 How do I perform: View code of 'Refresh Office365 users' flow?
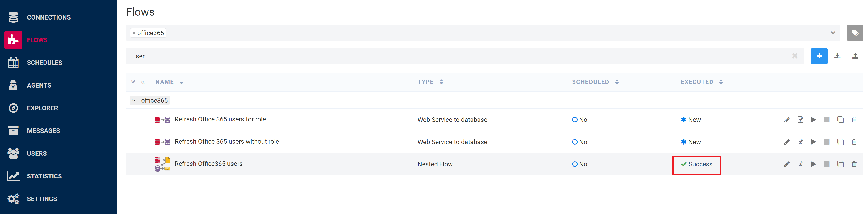(800, 164)
